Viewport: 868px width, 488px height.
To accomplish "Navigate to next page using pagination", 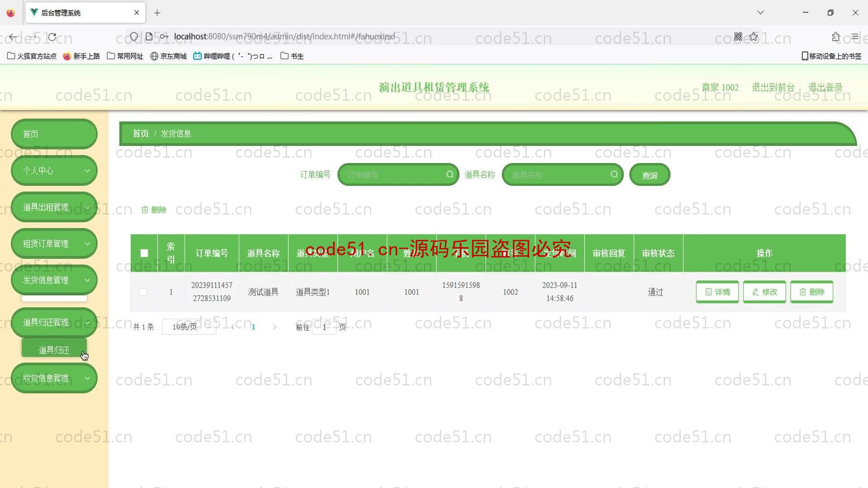I will tap(275, 327).
